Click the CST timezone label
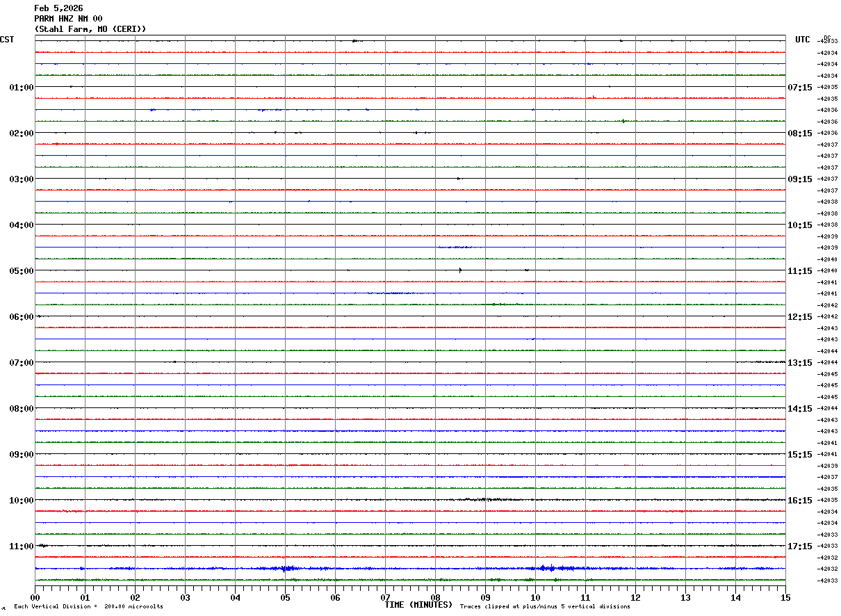The image size is (841, 616). [x=7, y=40]
